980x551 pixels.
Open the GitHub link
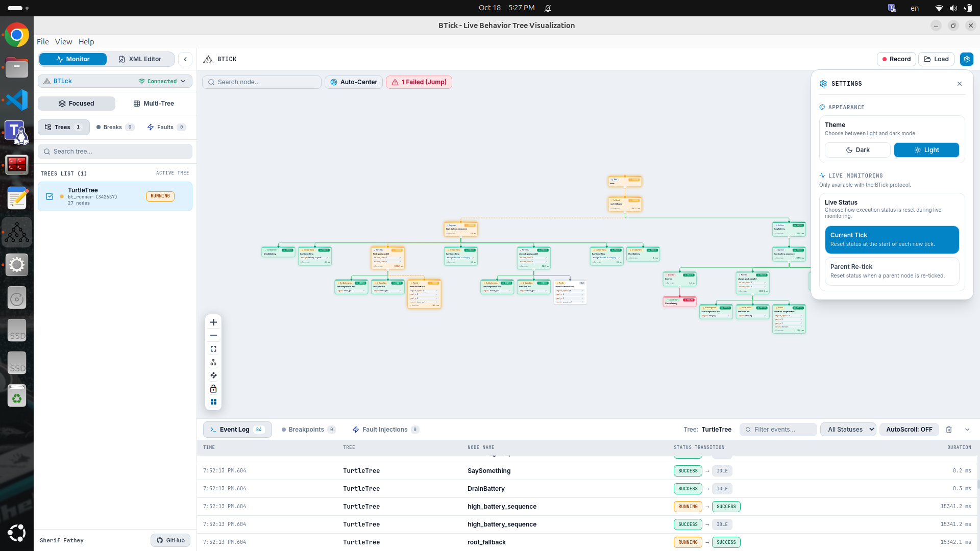(x=170, y=540)
